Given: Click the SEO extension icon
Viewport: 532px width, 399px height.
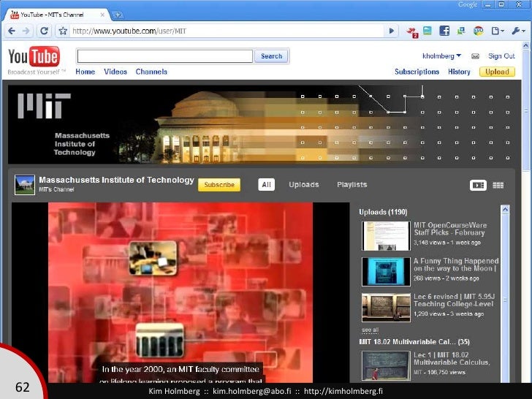Looking at the screenshot, I should point(479,31).
